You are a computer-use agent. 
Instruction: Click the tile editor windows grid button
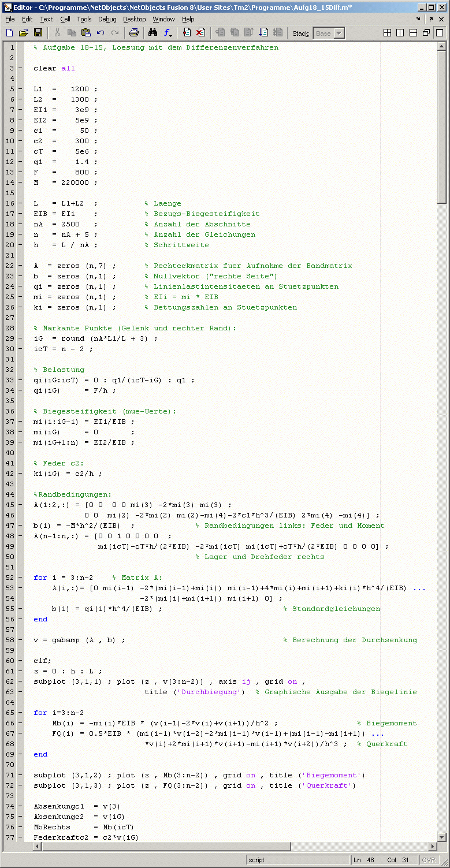click(387, 33)
